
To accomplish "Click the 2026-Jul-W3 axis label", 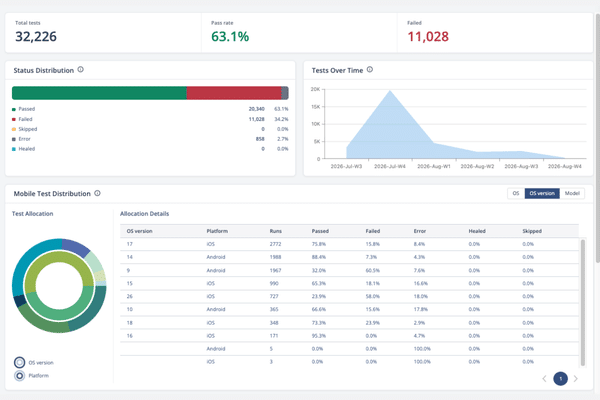I will pos(346,167).
